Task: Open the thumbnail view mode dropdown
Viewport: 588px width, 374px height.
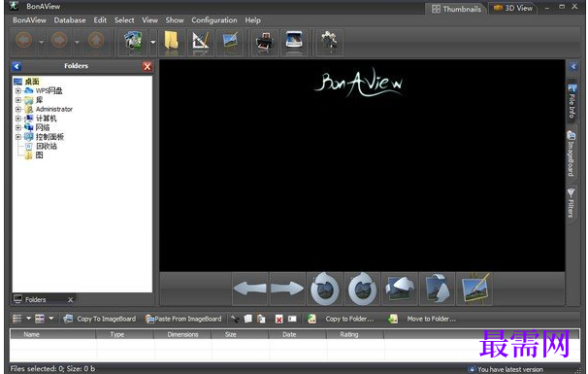Action: (51, 319)
